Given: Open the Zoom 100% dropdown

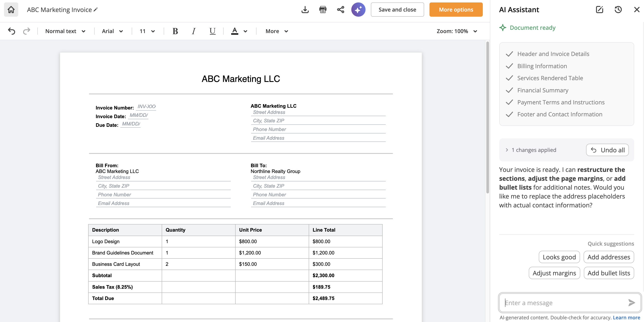Looking at the screenshot, I should 457,31.
